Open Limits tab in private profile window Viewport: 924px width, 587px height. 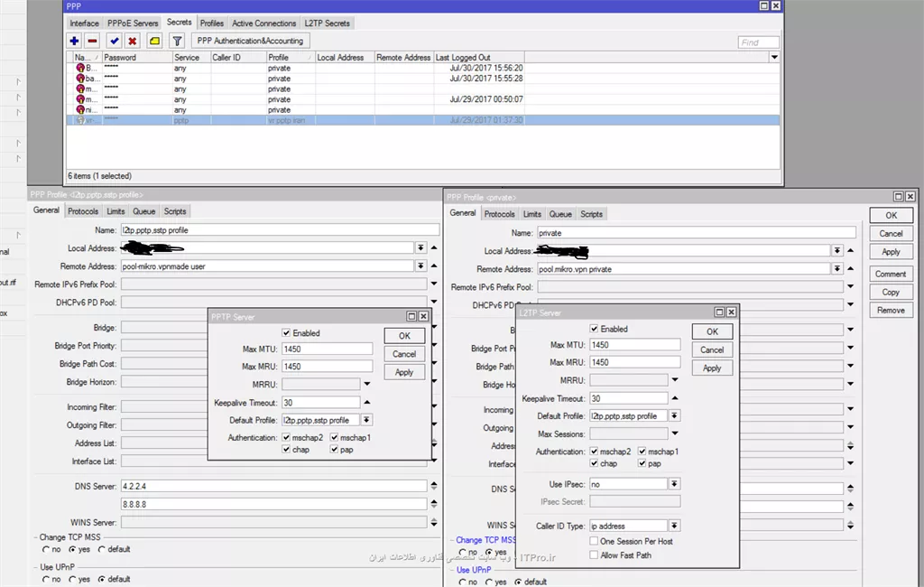tap(532, 214)
